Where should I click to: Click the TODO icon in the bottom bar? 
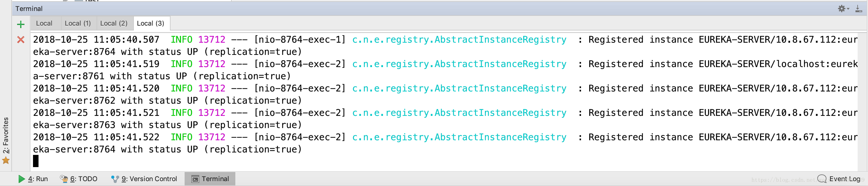click(x=64, y=179)
